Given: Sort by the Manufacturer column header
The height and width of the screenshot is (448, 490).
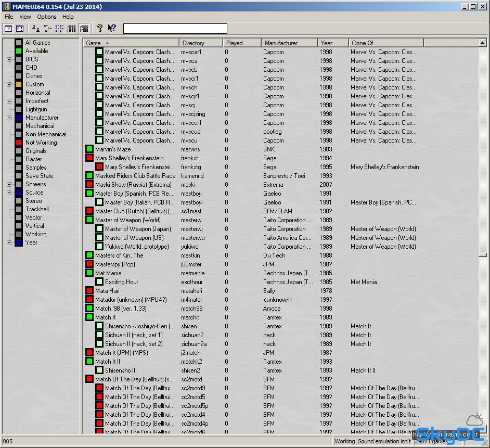Looking at the screenshot, I should tap(289, 43).
